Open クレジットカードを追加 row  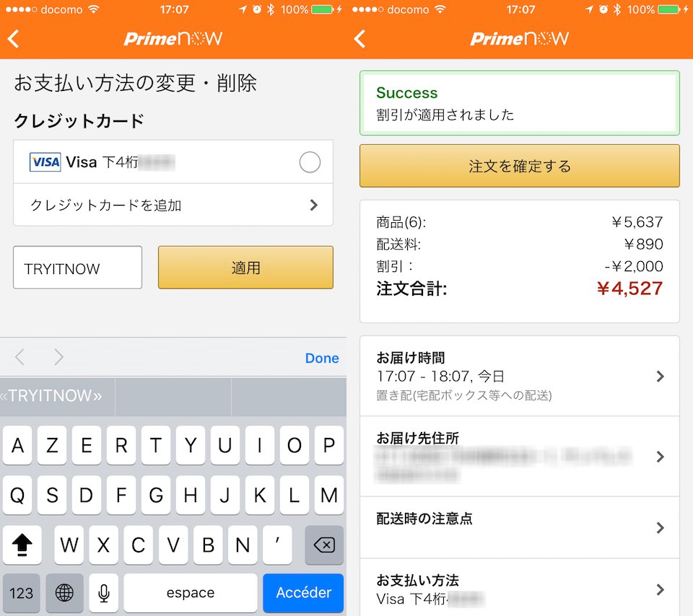pyautogui.click(x=173, y=205)
